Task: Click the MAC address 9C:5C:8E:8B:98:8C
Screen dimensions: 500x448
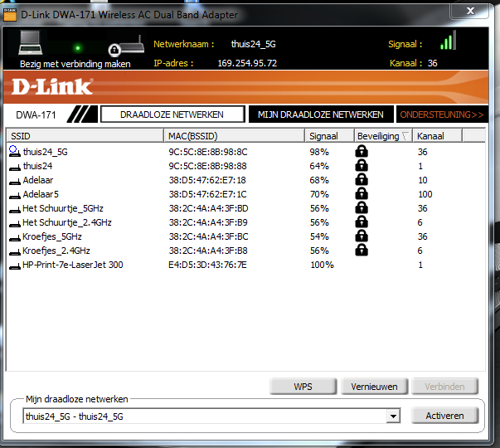Action: [208, 152]
